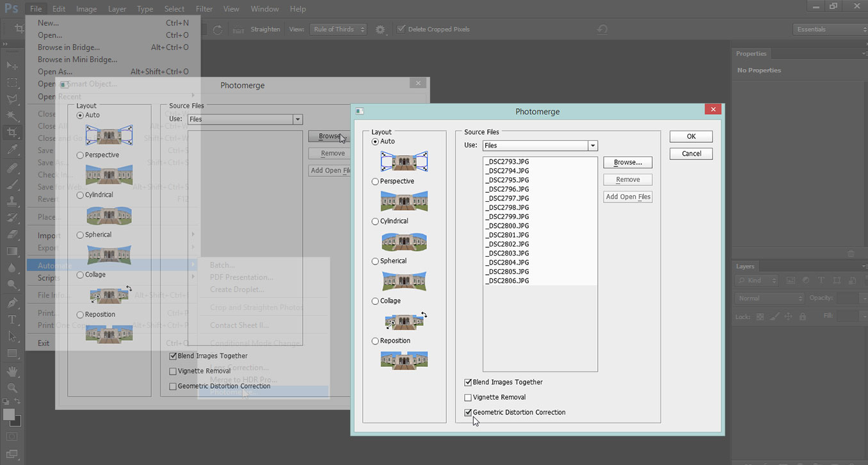Open the Filter menu
This screenshot has width=868, height=465.
pyautogui.click(x=204, y=9)
